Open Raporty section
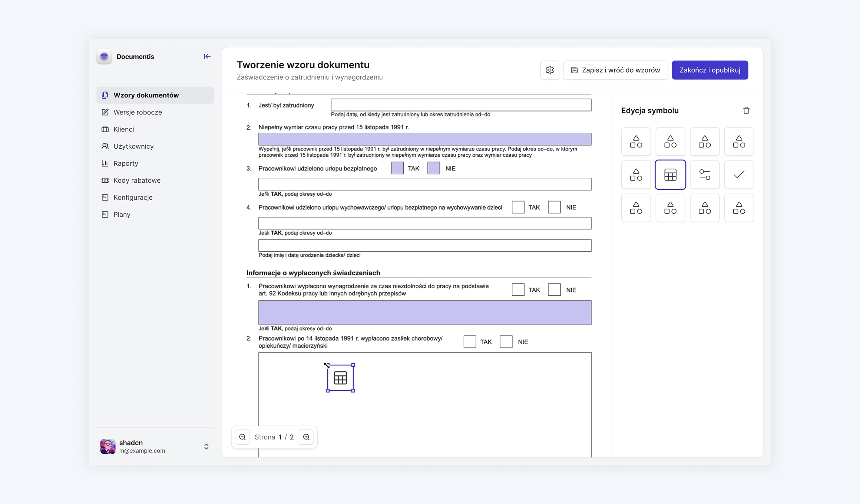 [x=155, y=163]
